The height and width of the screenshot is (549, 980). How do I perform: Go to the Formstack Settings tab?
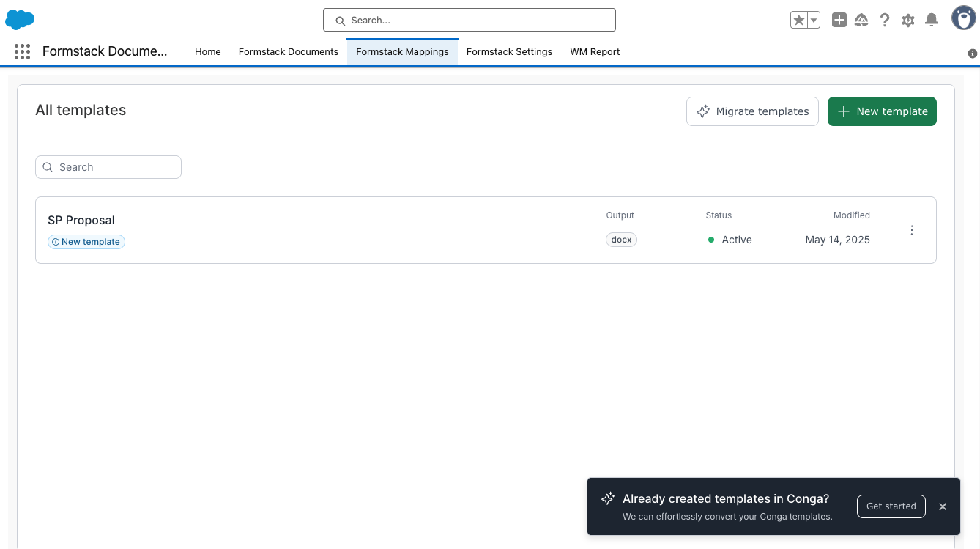click(x=509, y=52)
